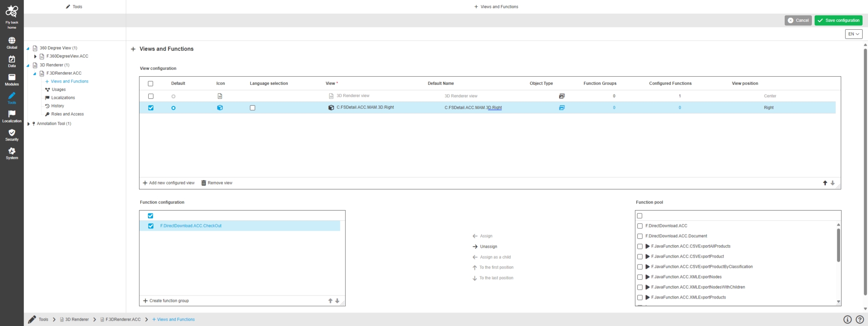Click the Fly back home bee icon
Screen dimensions: 868x326
[x=12, y=12]
